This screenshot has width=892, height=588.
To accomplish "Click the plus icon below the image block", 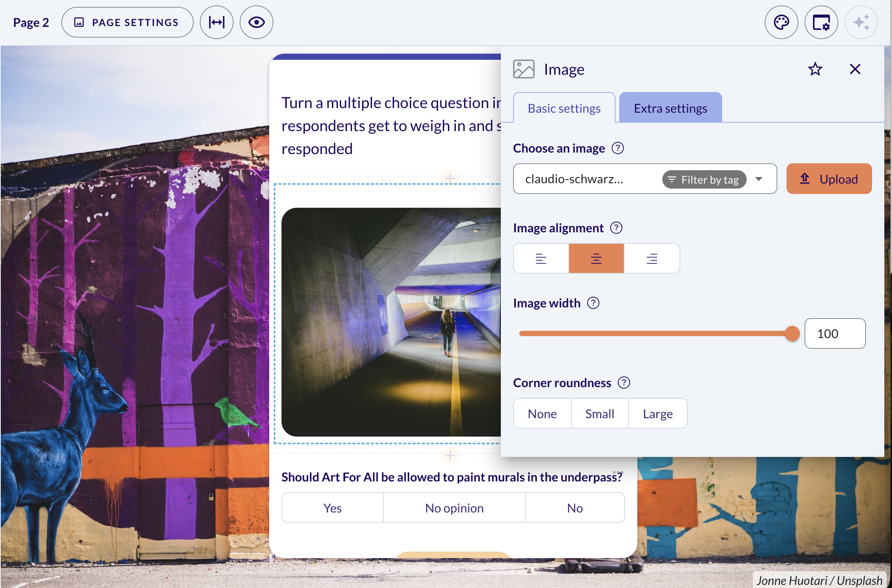I will (x=450, y=455).
